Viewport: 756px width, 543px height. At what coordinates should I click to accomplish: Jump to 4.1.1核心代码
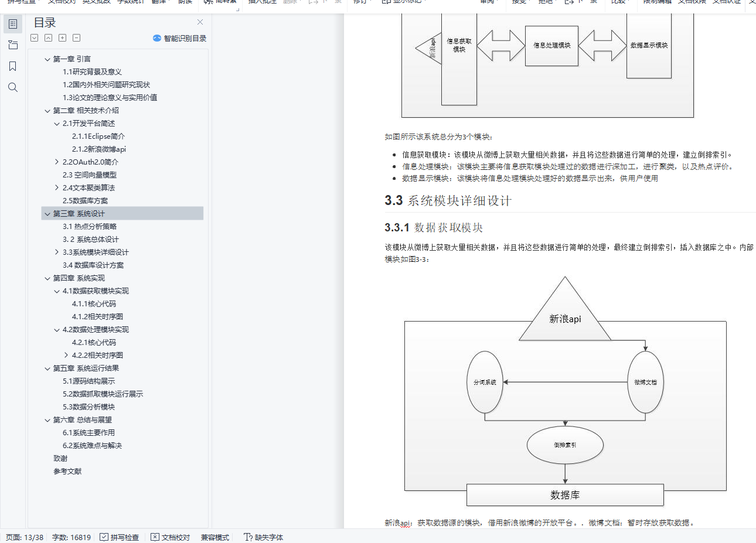point(94,304)
